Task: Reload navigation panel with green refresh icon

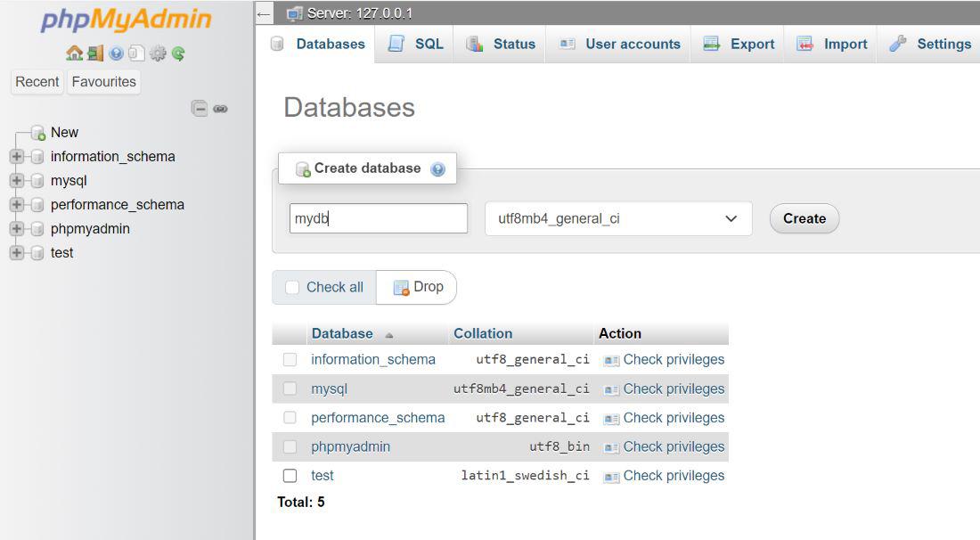Action: point(178,53)
